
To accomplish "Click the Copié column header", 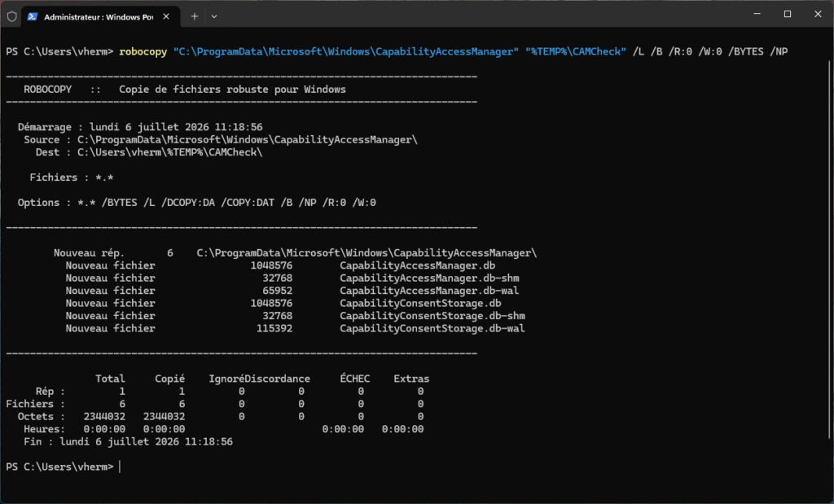I will pyautogui.click(x=169, y=379).
